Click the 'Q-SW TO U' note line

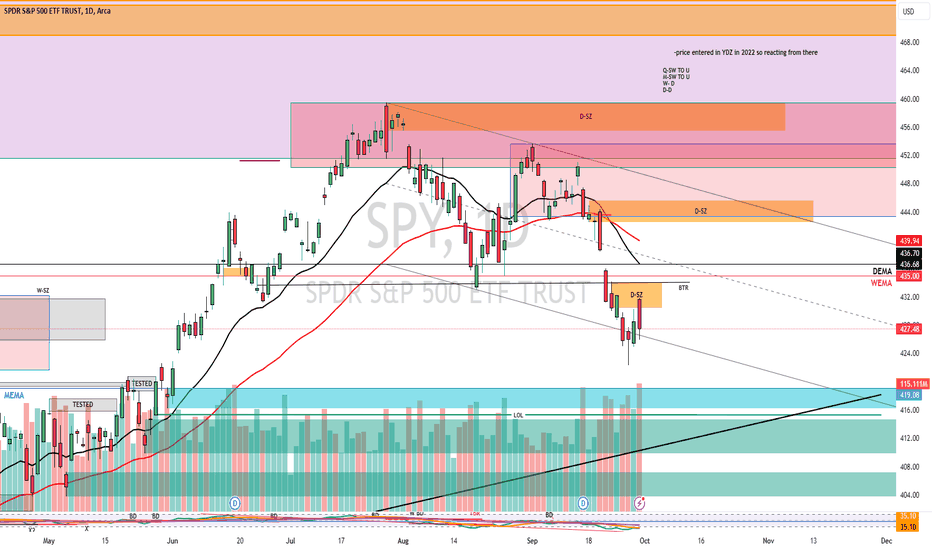[x=676, y=70]
